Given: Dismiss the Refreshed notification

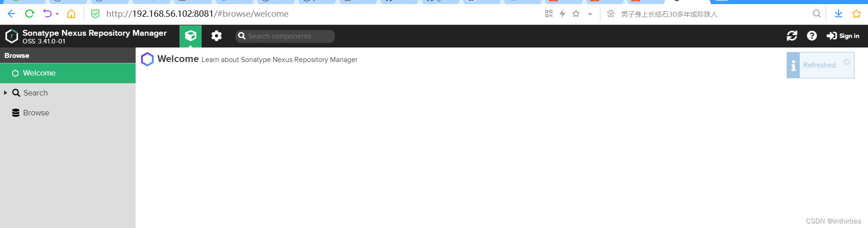Looking at the screenshot, I should [847, 62].
